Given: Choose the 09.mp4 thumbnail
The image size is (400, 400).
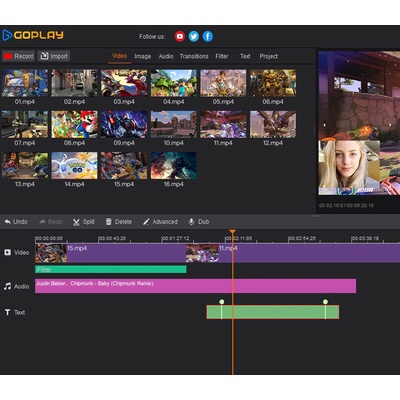Looking at the screenshot, I should tap(124, 124).
